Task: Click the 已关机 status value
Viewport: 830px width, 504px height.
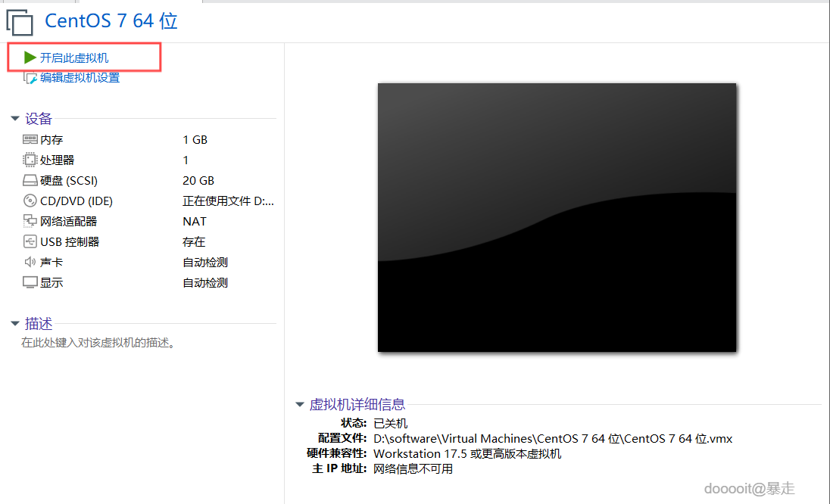Action: [x=391, y=423]
